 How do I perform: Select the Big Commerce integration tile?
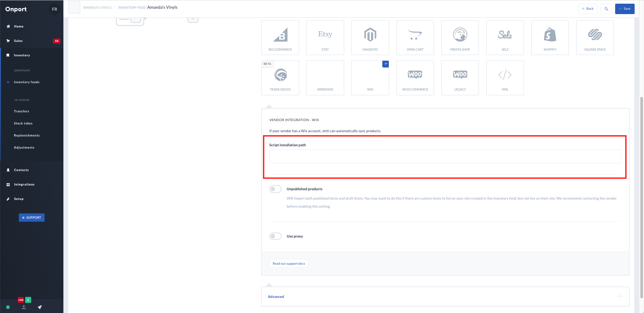[x=280, y=38]
